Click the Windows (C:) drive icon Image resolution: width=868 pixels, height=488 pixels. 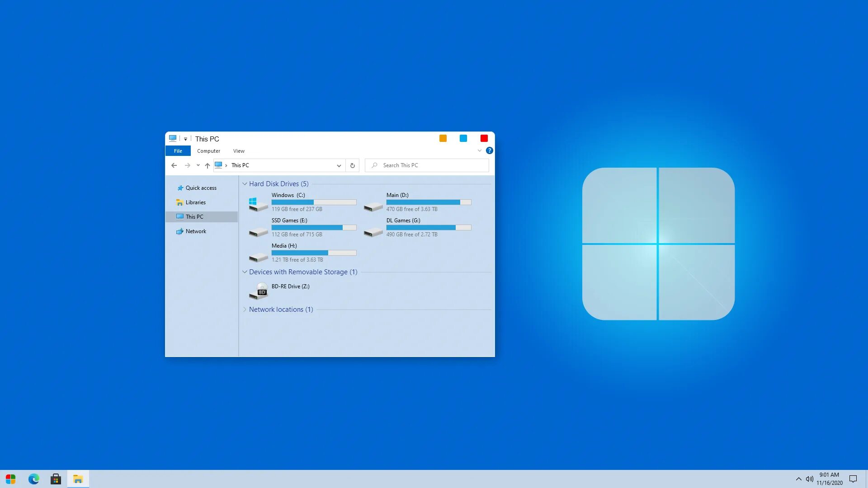coord(258,202)
